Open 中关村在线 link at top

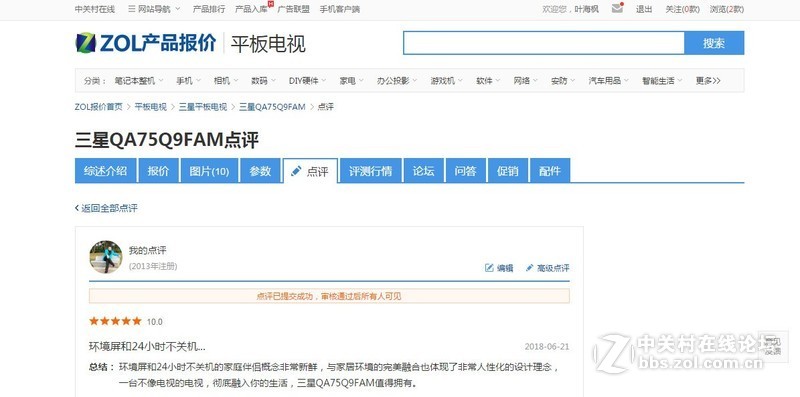pyautogui.click(x=95, y=9)
